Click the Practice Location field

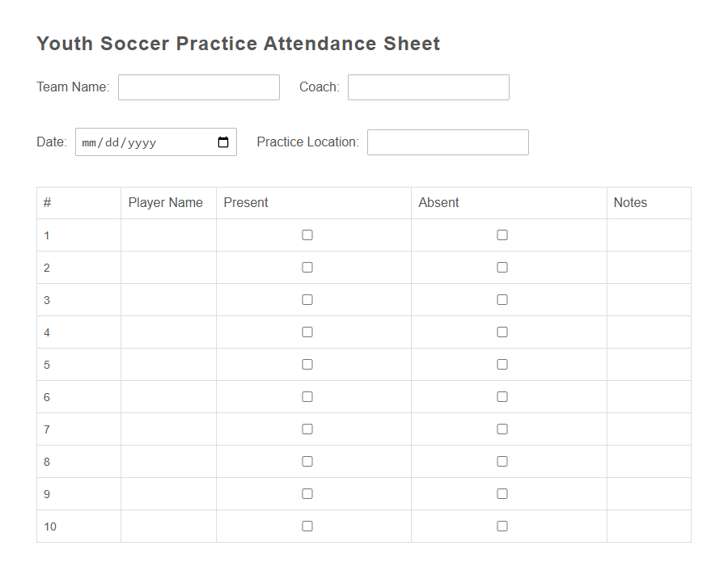[447, 142]
